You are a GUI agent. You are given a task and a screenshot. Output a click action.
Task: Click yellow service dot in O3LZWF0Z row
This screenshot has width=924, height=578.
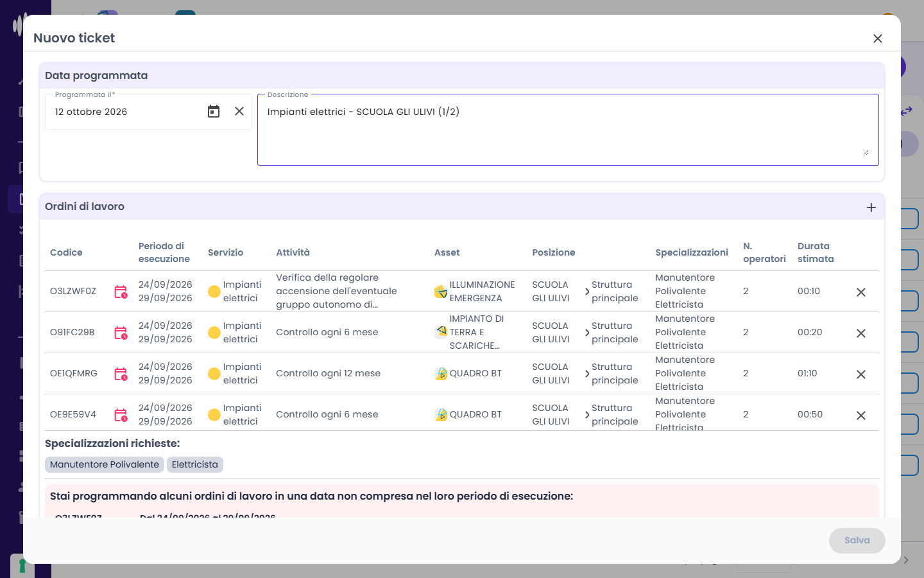click(214, 292)
